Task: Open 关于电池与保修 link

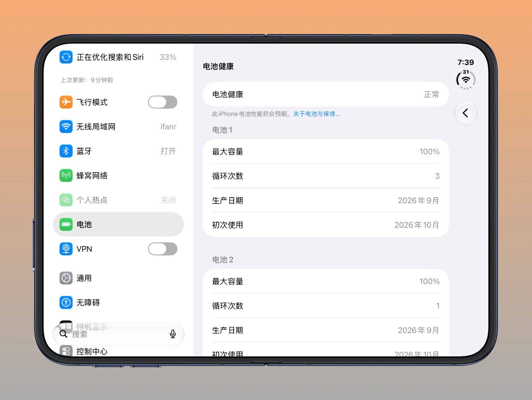Action: [316, 114]
